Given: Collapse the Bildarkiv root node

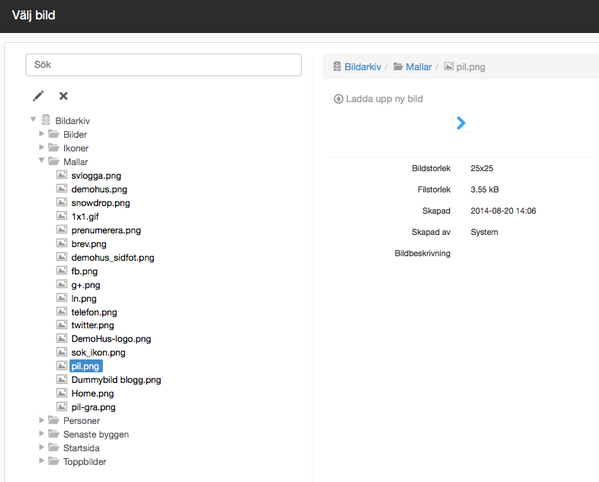Looking at the screenshot, I should (x=33, y=120).
